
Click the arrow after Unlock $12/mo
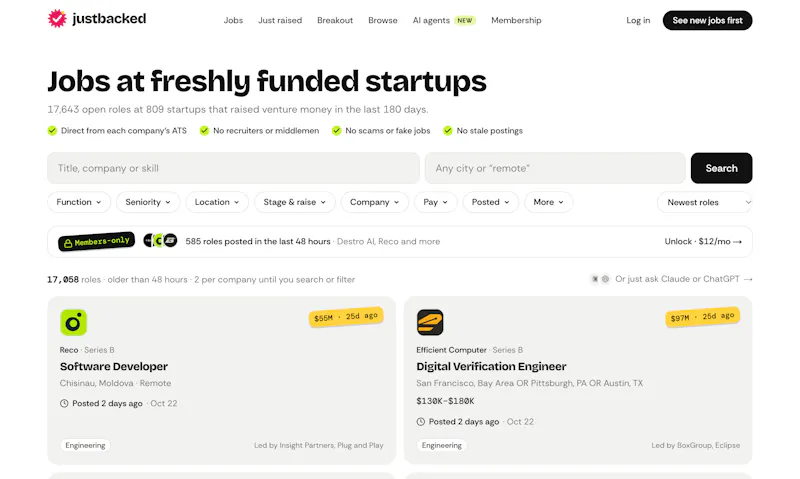737,242
